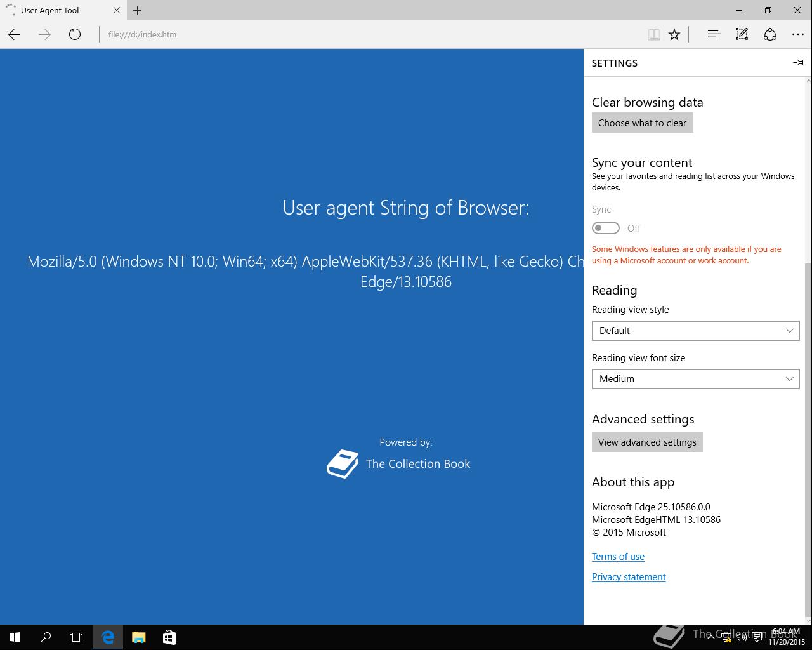The width and height of the screenshot is (812, 650).
Task: Open the Hub icon in toolbar
Action: [x=714, y=34]
